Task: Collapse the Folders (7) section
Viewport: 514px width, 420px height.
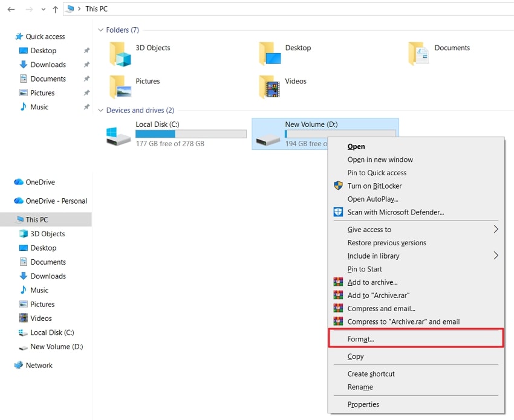Action: [x=100, y=30]
